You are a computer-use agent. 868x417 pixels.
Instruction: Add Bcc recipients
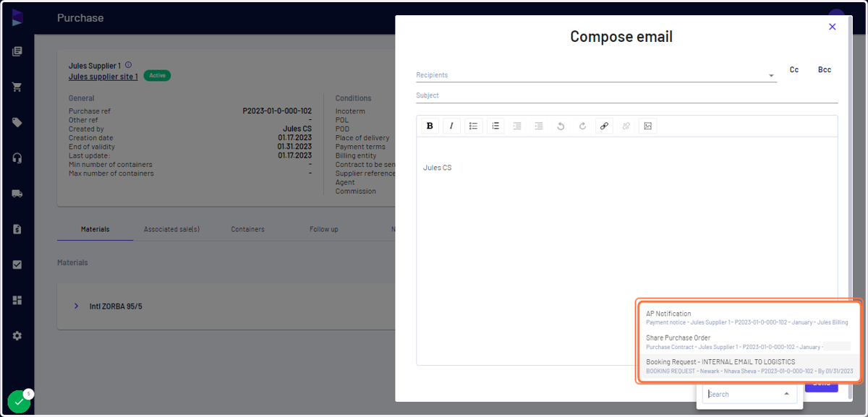tap(825, 70)
